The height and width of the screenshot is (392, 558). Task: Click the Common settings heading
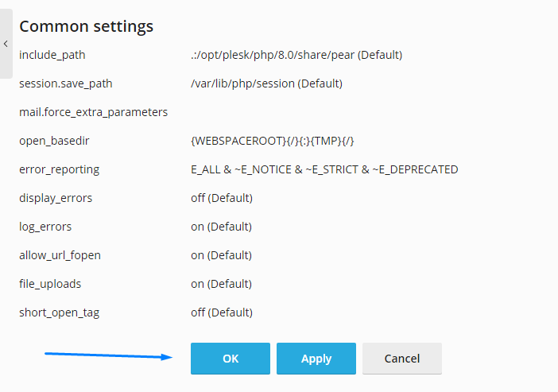coord(87,25)
